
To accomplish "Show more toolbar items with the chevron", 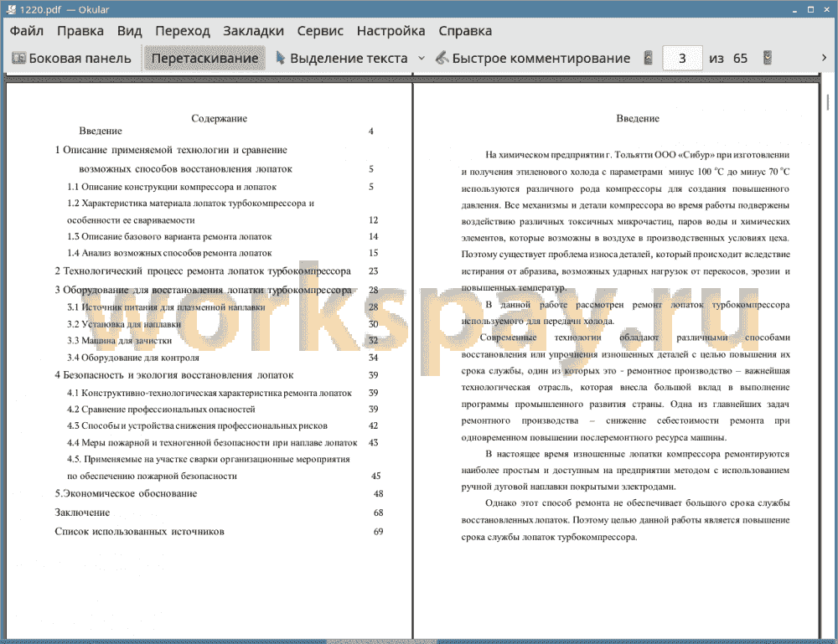I will 824,58.
